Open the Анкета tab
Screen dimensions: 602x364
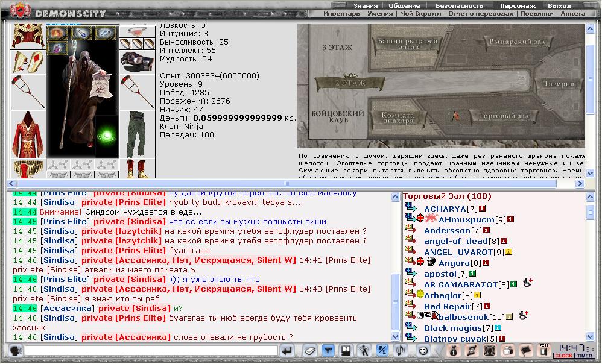click(573, 13)
